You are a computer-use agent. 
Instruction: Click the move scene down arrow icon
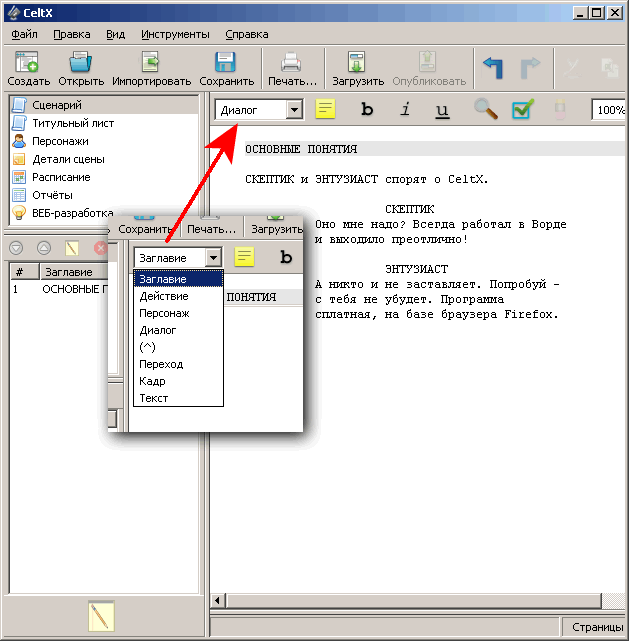click(x=16, y=248)
